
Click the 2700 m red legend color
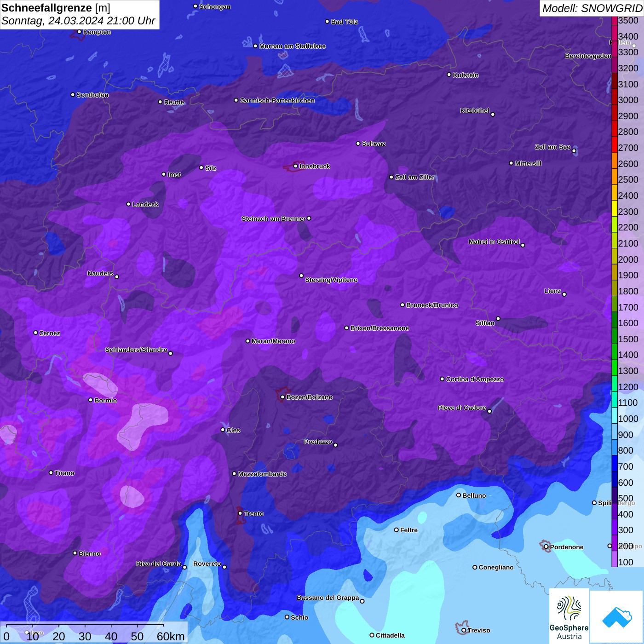(615, 144)
